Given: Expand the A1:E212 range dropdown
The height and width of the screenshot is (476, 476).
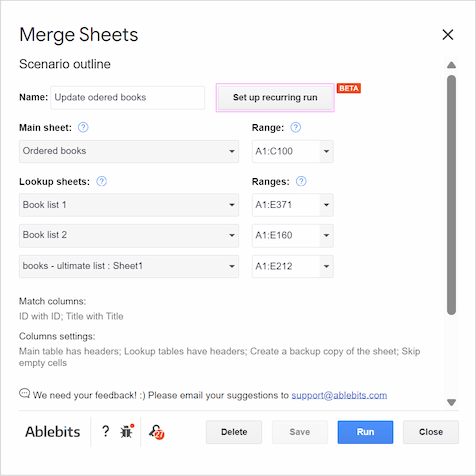Looking at the screenshot, I should [326, 266].
